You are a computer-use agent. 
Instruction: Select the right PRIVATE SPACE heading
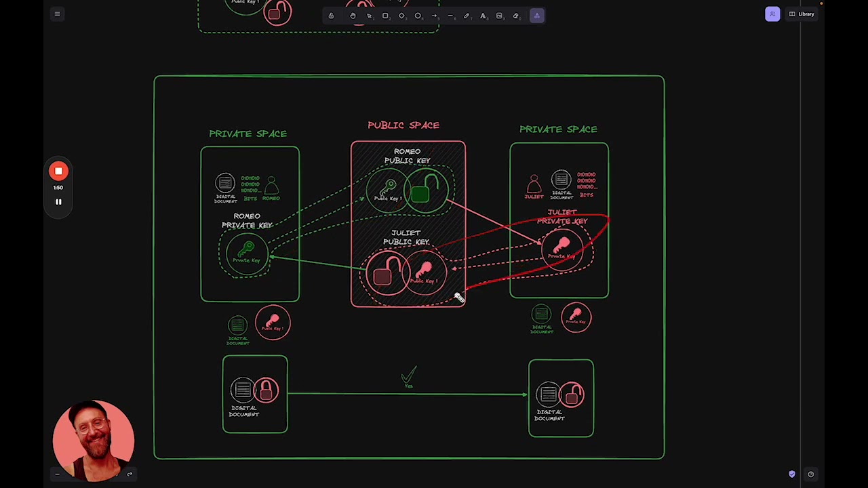559,129
